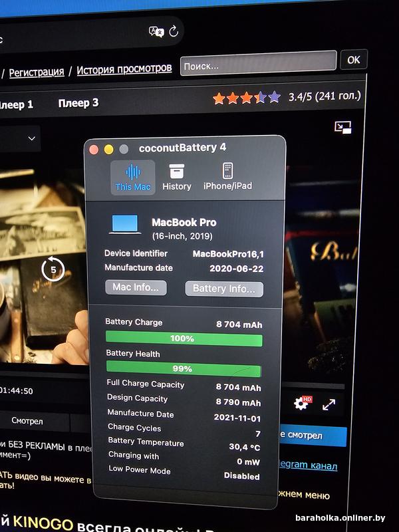Click the MacBook Pro laptop icon

(125, 224)
